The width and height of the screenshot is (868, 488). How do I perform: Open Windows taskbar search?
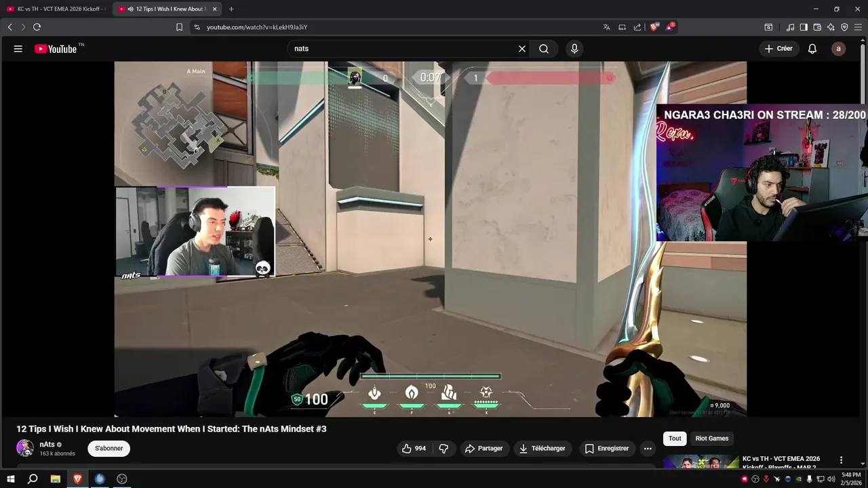click(x=33, y=479)
